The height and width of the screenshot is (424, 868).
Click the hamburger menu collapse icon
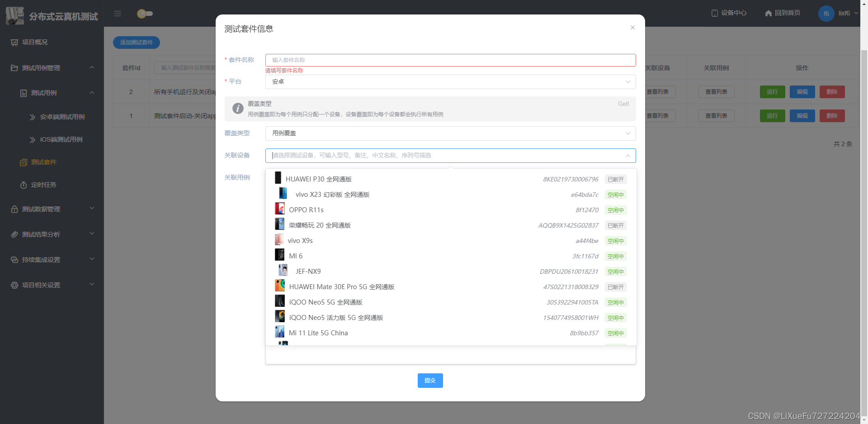[118, 14]
